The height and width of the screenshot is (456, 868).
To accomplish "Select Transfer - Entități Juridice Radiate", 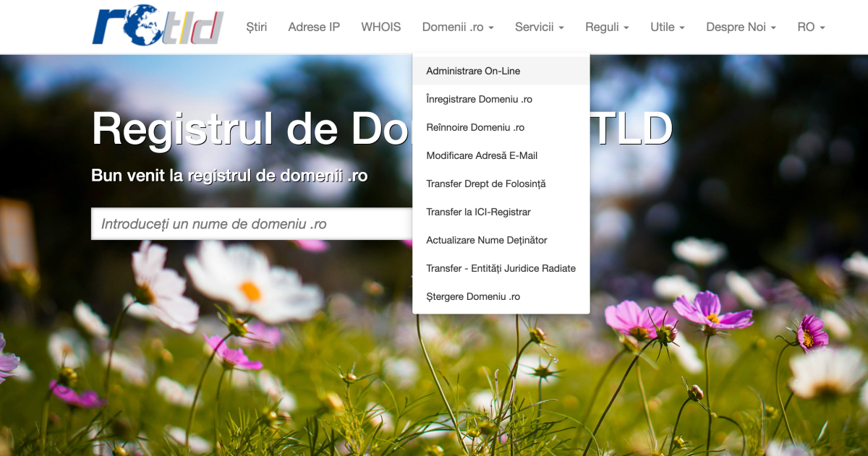I will pos(501,268).
